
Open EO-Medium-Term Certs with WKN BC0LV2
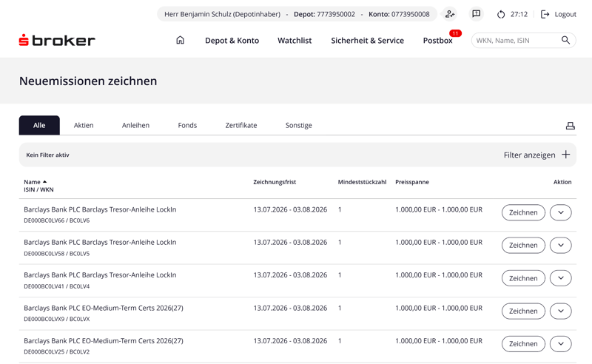104,341
